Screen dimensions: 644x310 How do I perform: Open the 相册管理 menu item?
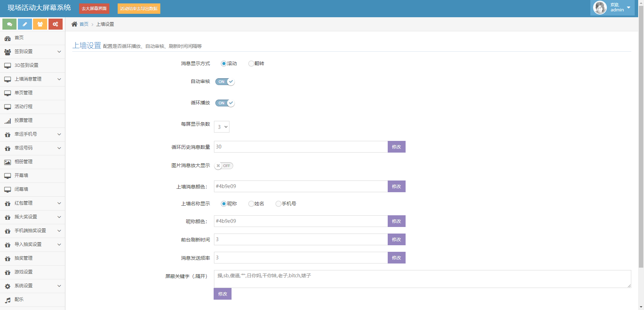[x=23, y=162]
